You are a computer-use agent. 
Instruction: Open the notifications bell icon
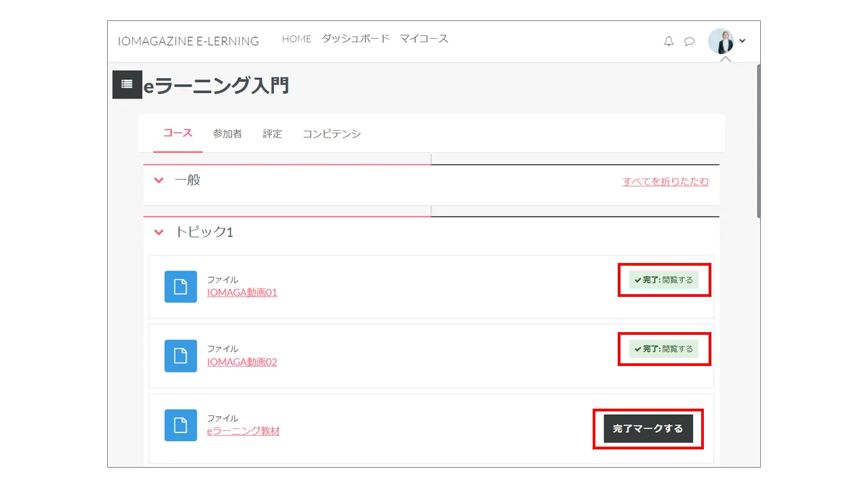[x=669, y=41]
